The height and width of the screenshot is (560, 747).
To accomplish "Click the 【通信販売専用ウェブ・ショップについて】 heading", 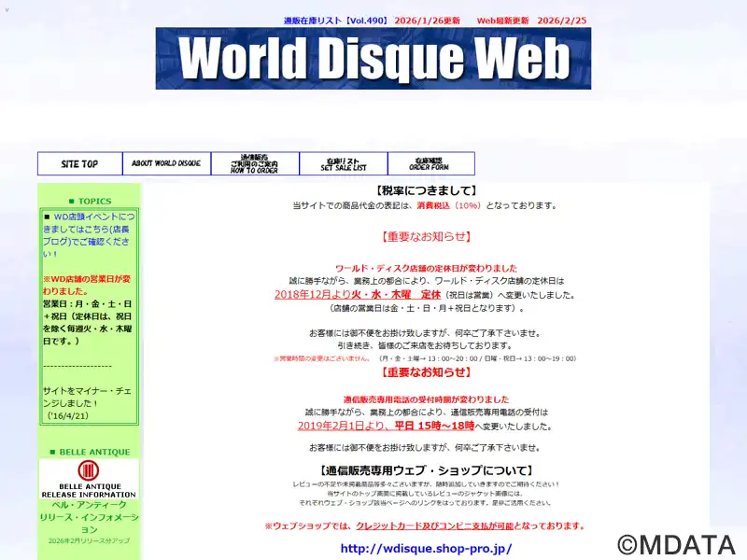I will pyautogui.click(x=426, y=471).
